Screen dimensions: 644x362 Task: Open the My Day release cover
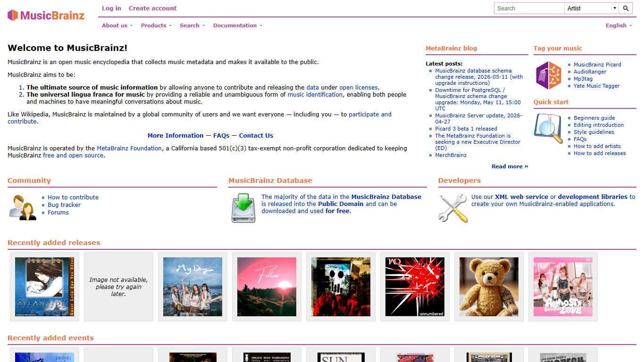pos(192,287)
